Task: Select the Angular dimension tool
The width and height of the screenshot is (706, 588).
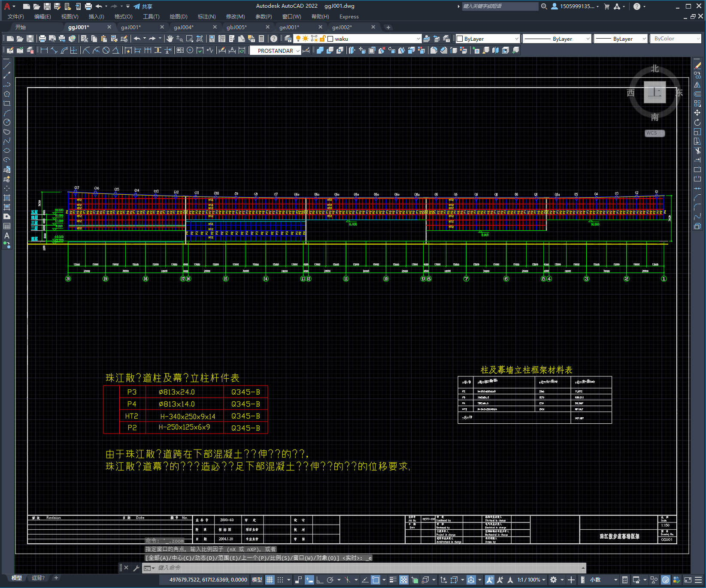Action: 116,50
